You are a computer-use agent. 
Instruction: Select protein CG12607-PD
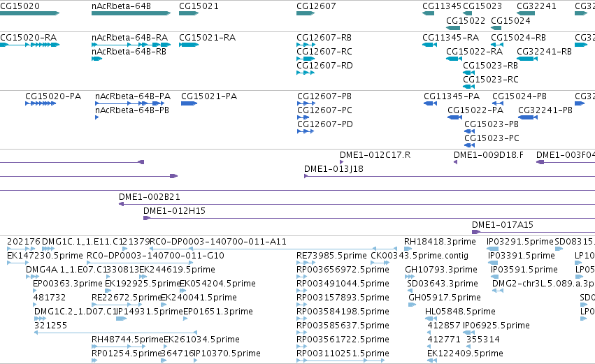point(325,124)
